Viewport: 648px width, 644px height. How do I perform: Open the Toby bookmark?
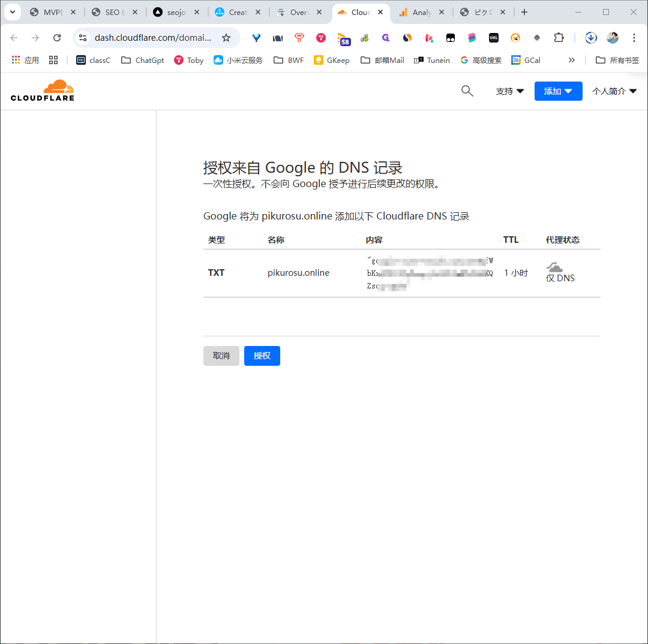[189, 61]
